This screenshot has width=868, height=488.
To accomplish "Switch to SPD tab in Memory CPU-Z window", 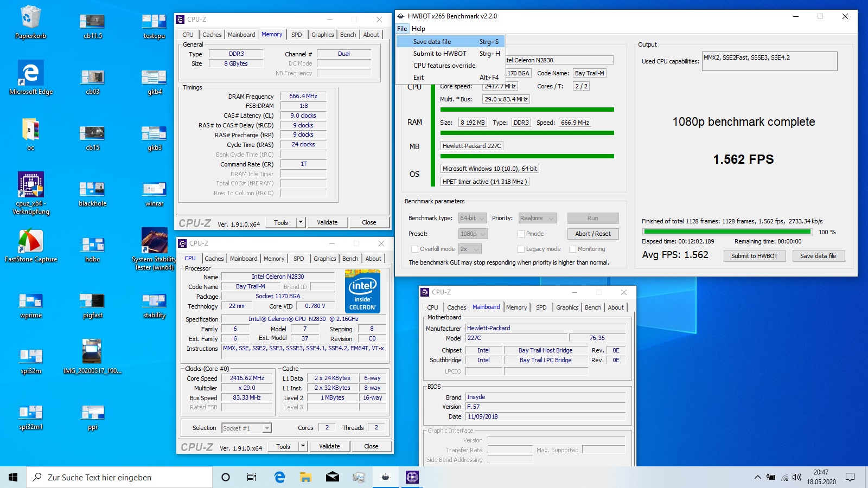I will (x=296, y=34).
